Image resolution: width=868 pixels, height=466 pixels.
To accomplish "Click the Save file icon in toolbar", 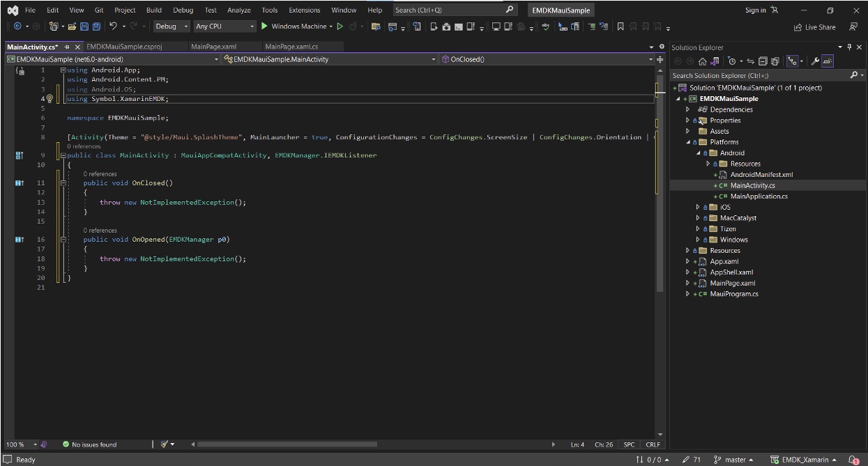I will [x=84, y=26].
